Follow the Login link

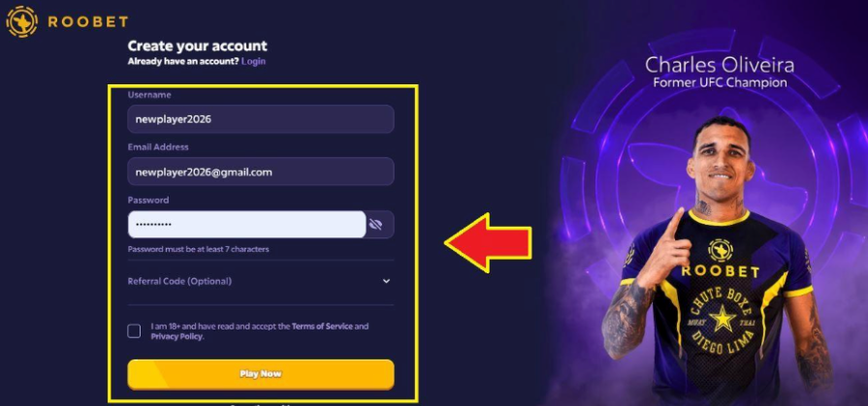coord(253,61)
